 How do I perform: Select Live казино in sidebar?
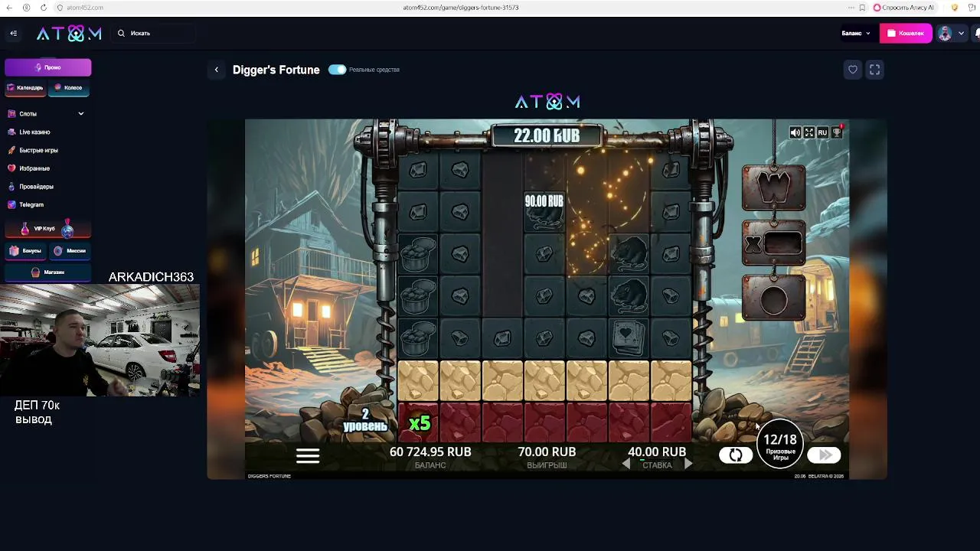[34, 132]
